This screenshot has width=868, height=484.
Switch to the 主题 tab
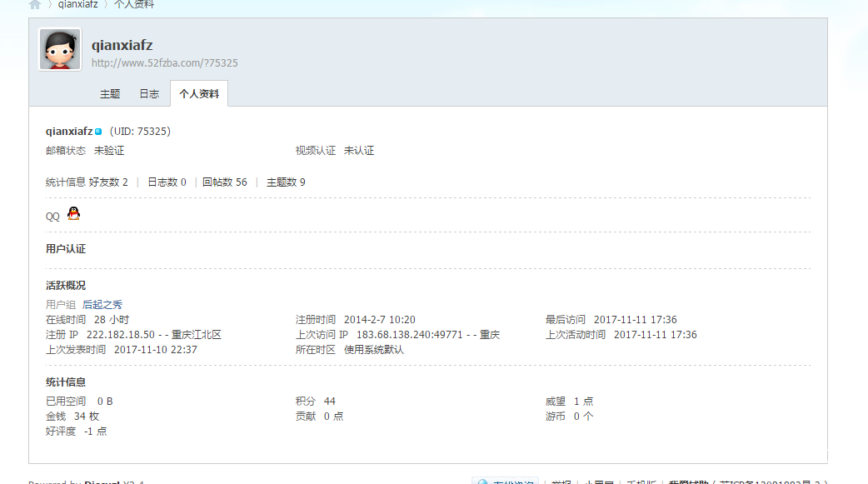tap(110, 94)
